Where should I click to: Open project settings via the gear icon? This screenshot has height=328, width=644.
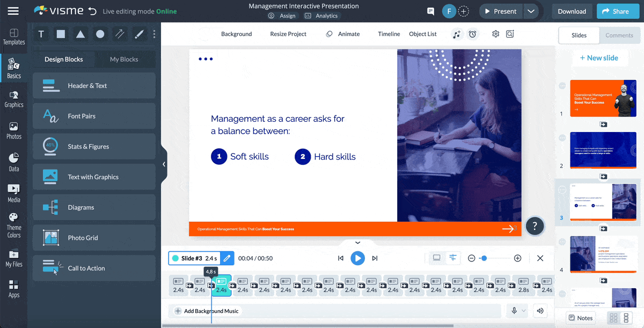pyautogui.click(x=495, y=34)
